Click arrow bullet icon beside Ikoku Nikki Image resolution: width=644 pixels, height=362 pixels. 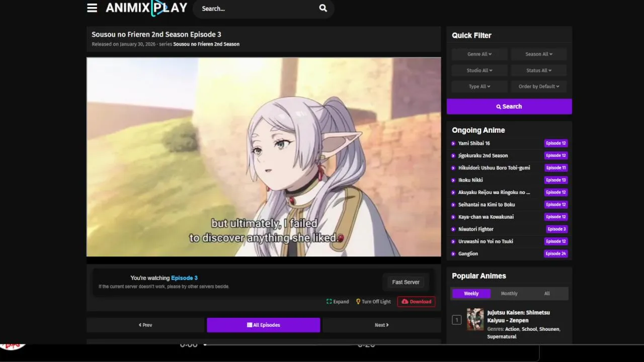tap(453, 180)
